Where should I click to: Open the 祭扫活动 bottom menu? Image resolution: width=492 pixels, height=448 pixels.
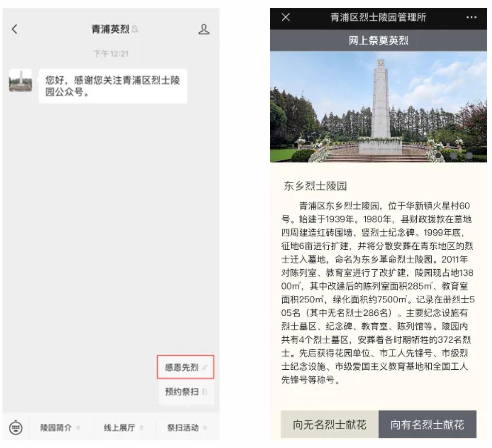(x=187, y=428)
